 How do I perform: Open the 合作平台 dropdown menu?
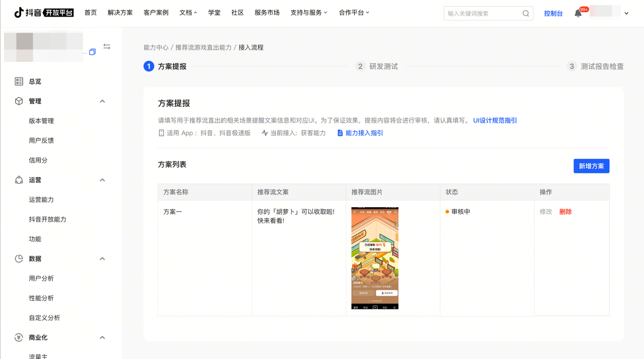click(x=354, y=13)
